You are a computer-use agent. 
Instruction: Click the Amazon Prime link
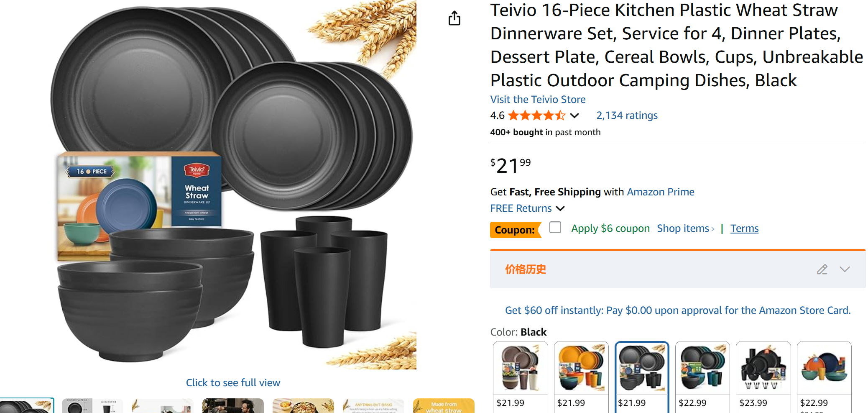660,192
